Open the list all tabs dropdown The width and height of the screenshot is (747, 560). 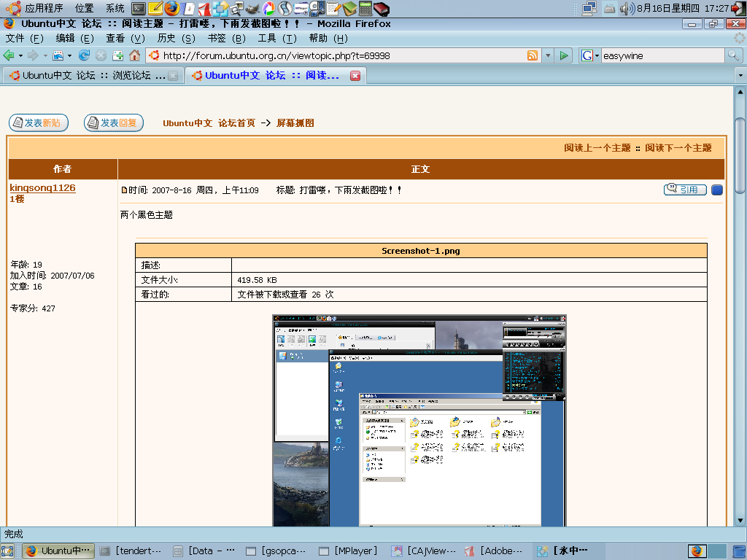click(740, 76)
